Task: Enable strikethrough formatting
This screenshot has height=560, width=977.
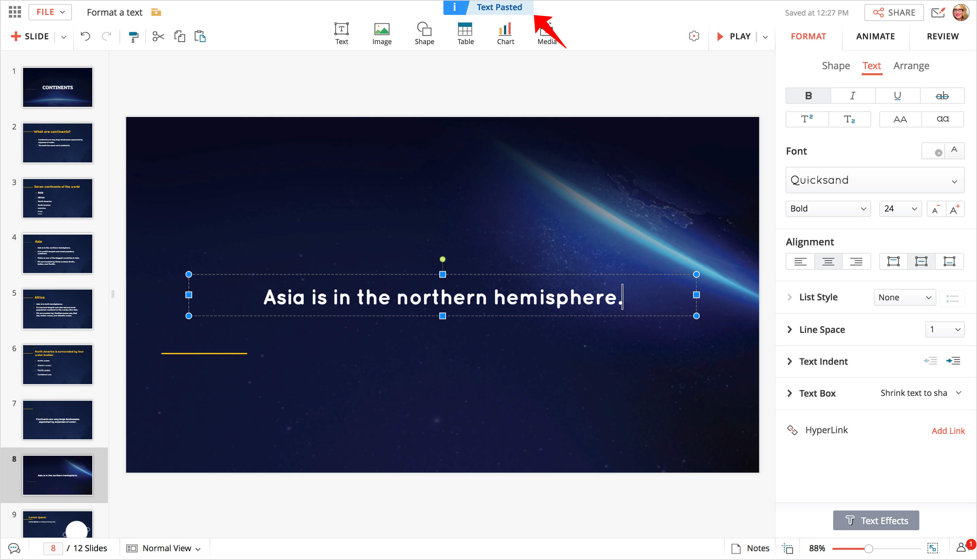Action: pyautogui.click(x=942, y=96)
